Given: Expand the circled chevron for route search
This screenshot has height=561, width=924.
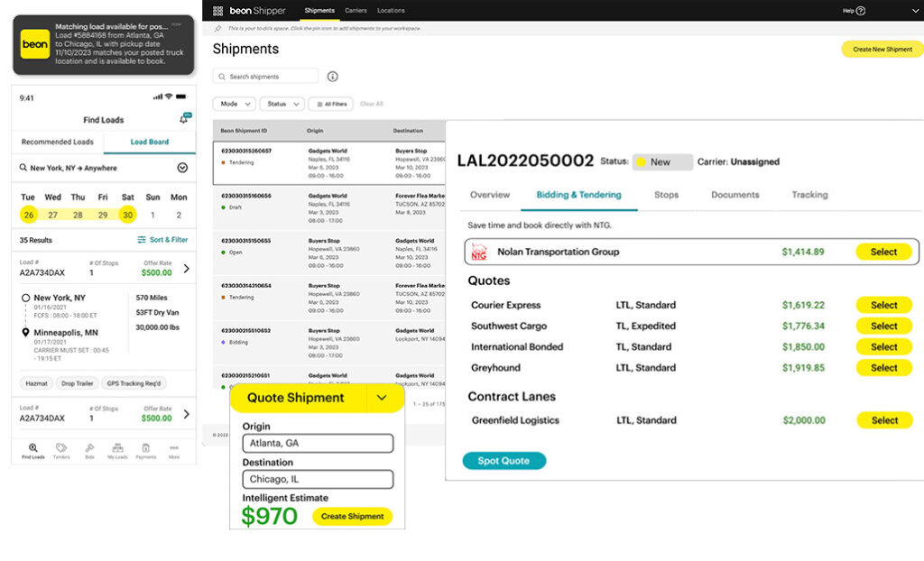Looking at the screenshot, I should pyautogui.click(x=182, y=168).
